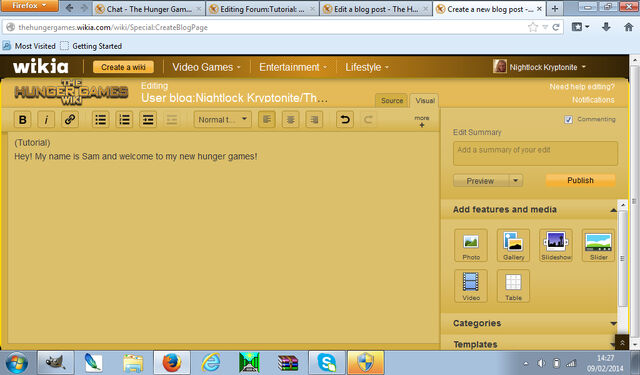Click the scroll to top arrows button

click(x=622, y=343)
